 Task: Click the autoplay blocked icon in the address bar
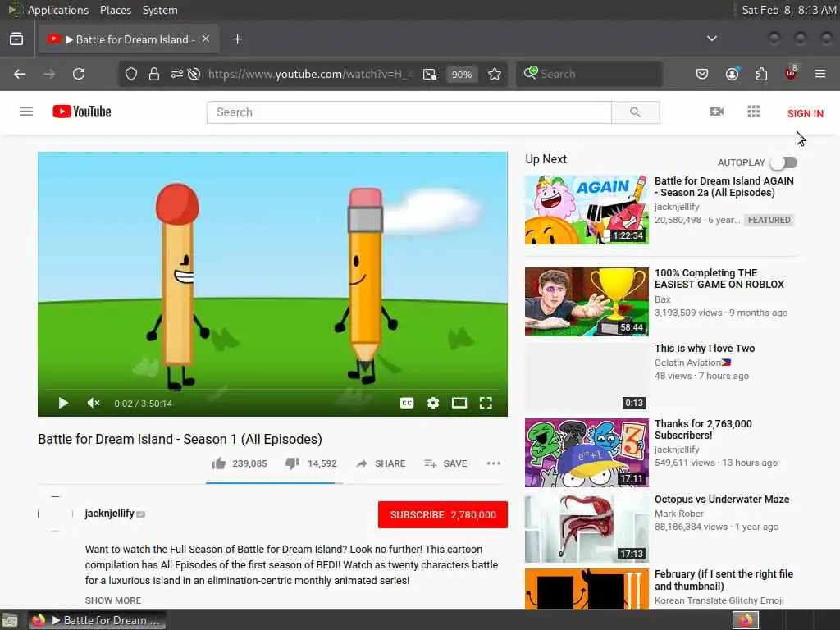[194, 74]
